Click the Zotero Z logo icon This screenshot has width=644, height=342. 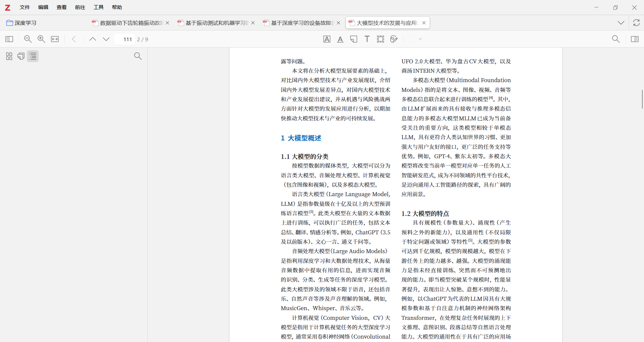pyautogui.click(x=7, y=7)
